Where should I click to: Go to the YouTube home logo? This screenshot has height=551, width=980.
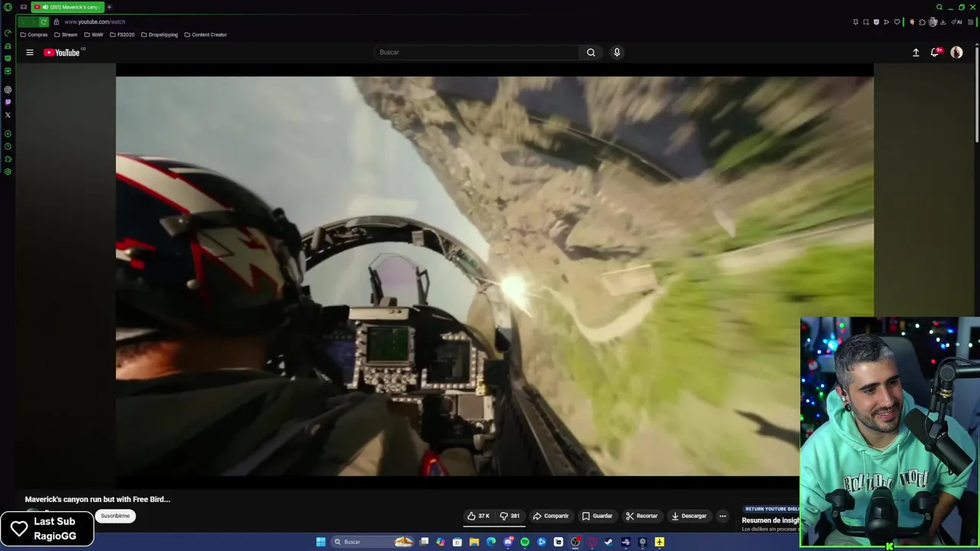[x=62, y=52]
